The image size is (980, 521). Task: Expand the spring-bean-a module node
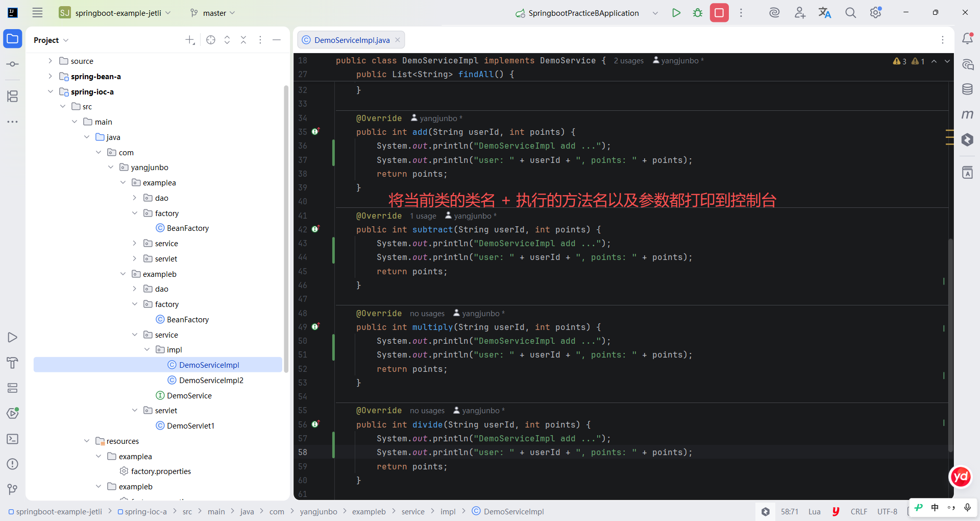coord(50,76)
